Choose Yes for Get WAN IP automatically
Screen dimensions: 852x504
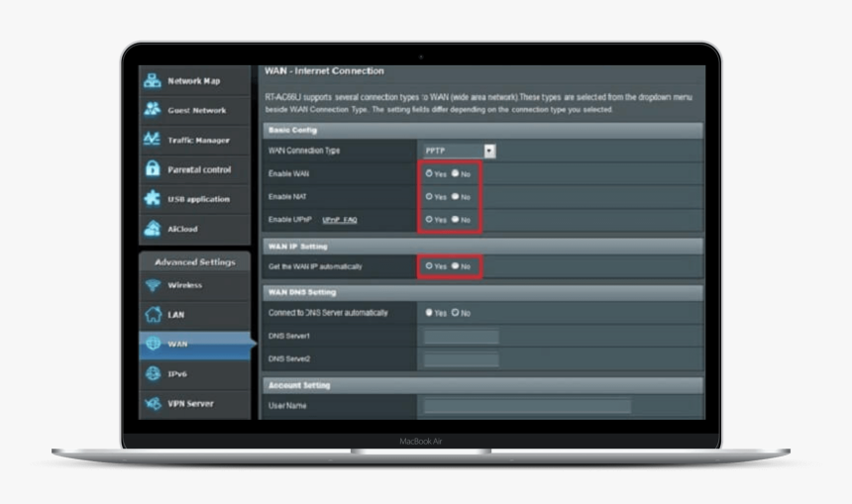429,265
